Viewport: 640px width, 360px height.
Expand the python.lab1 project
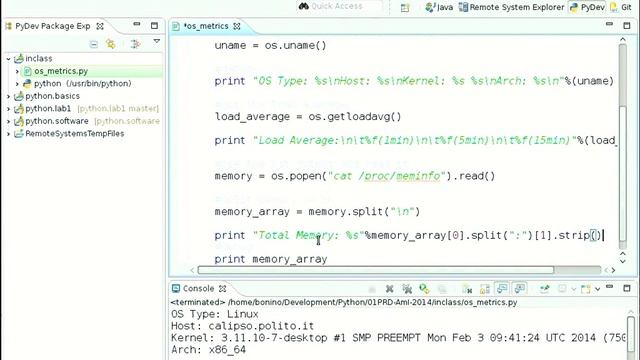coord(9,109)
